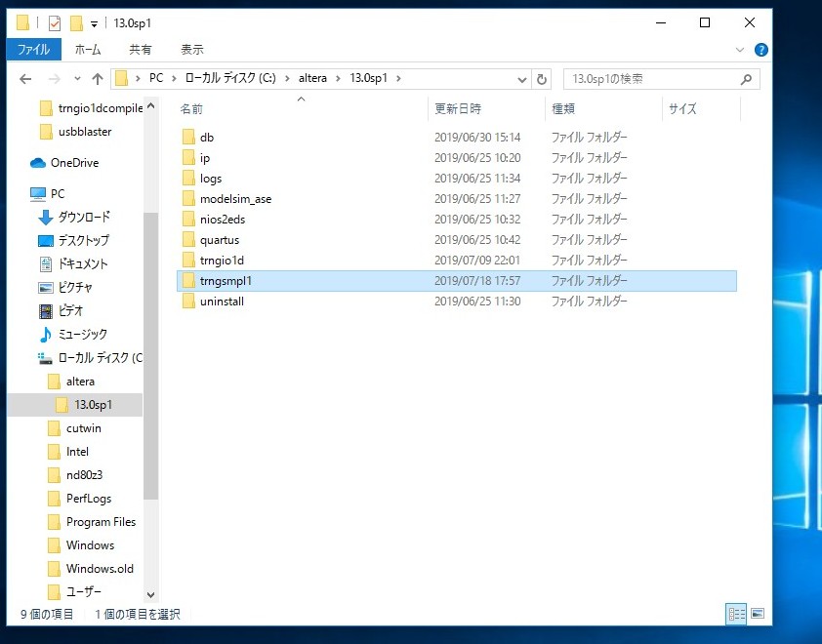This screenshot has width=822, height=644.
Task: Select the quartus folder icon
Action: 188,239
